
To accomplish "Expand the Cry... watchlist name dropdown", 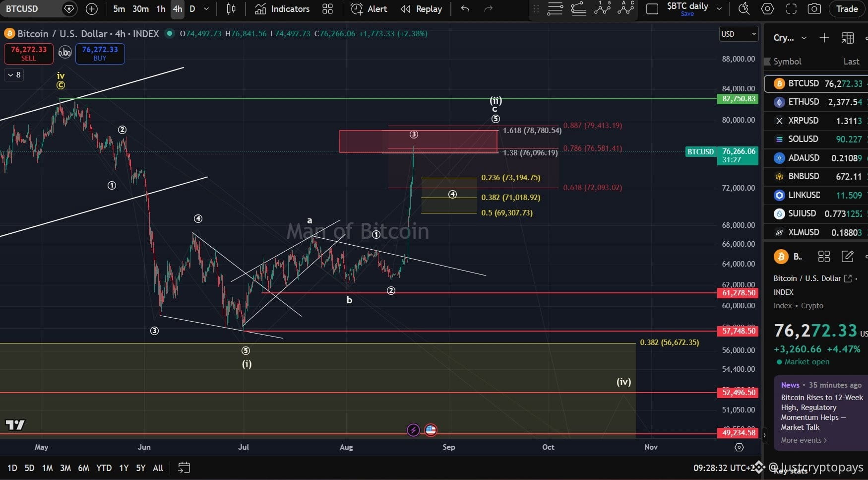I will [x=790, y=38].
